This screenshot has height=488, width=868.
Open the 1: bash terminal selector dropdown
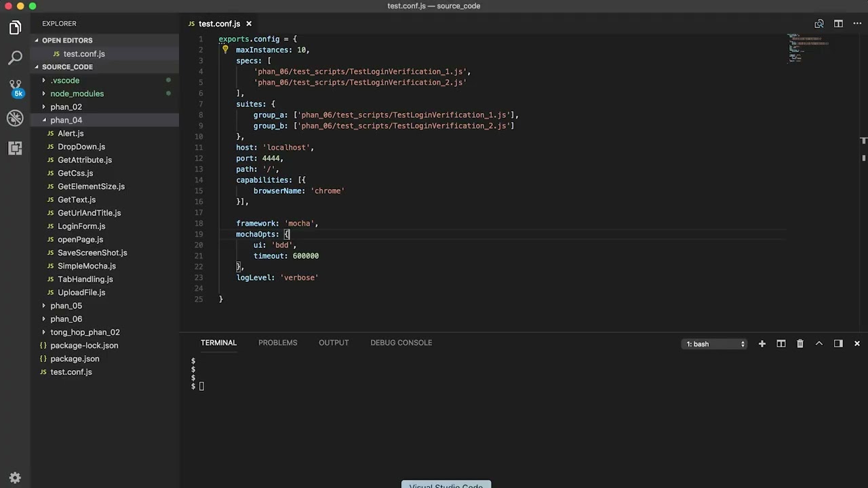[x=715, y=344]
